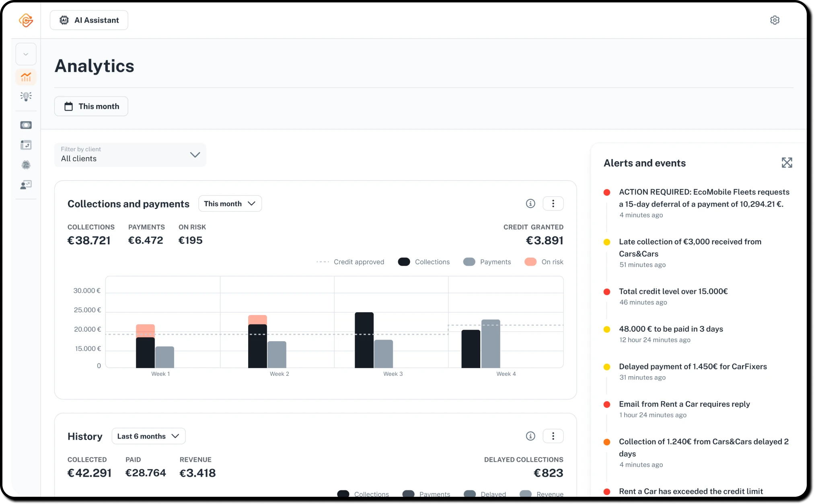Click the orange app logo
The height and width of the screenshot is (504, 814).
[26, 20]
